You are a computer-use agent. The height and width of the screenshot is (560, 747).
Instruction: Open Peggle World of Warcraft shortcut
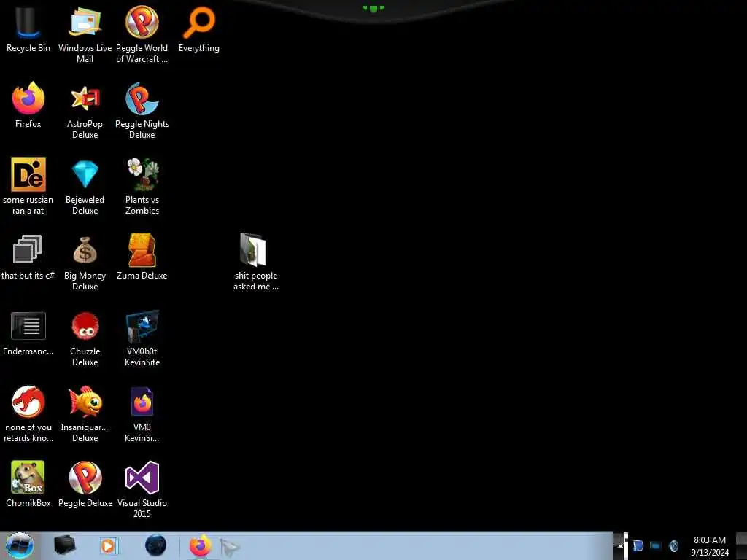click(142, 34)
